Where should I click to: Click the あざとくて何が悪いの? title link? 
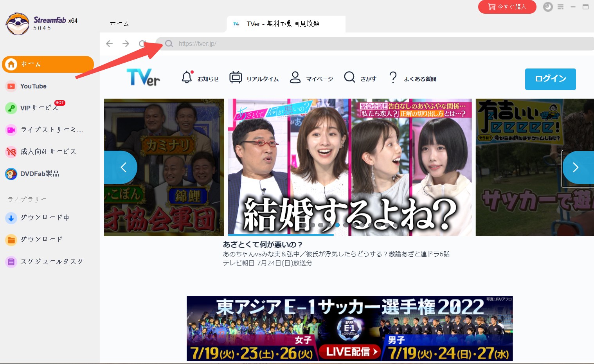coord(263,245)
